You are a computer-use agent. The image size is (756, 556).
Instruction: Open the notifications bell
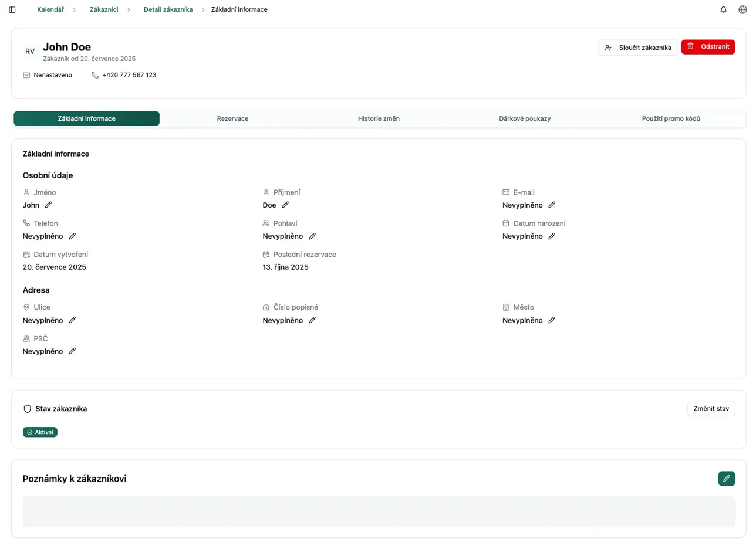coord(724,10)
